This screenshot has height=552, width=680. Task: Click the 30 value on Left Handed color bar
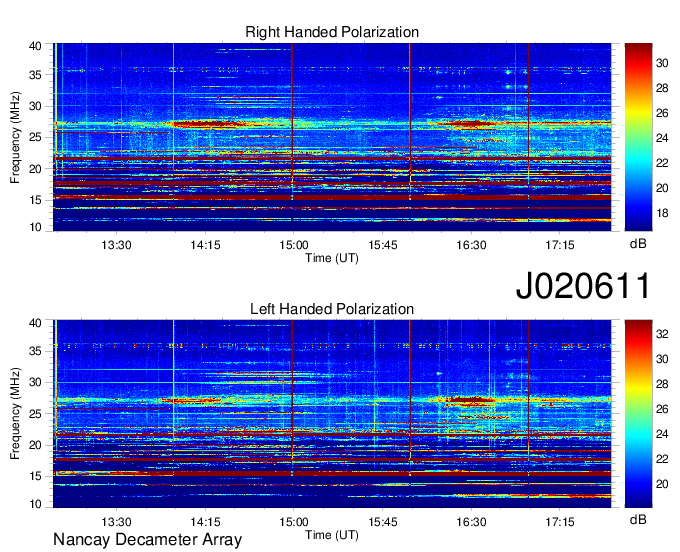[x=662, y=359]
